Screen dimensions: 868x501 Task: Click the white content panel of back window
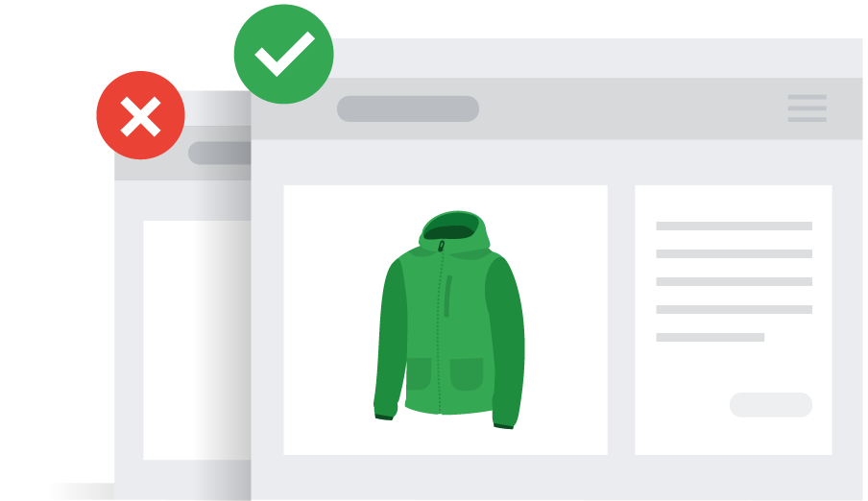[197, 340]
